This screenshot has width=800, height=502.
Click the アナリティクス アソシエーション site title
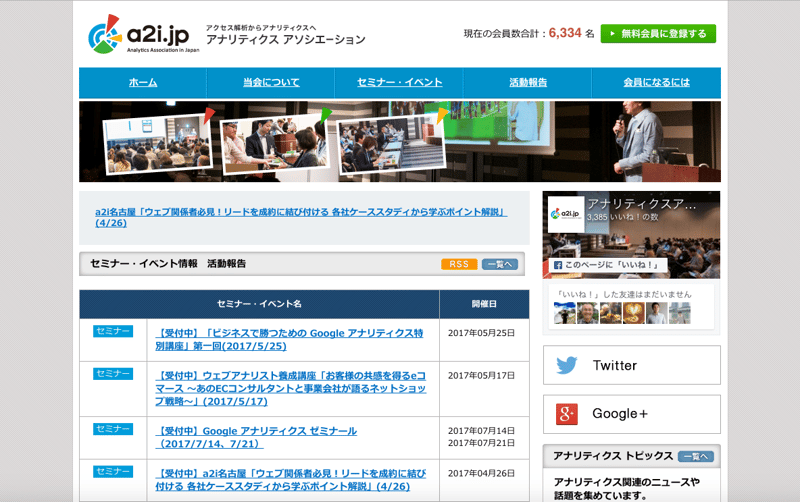(x=286, y=40)
